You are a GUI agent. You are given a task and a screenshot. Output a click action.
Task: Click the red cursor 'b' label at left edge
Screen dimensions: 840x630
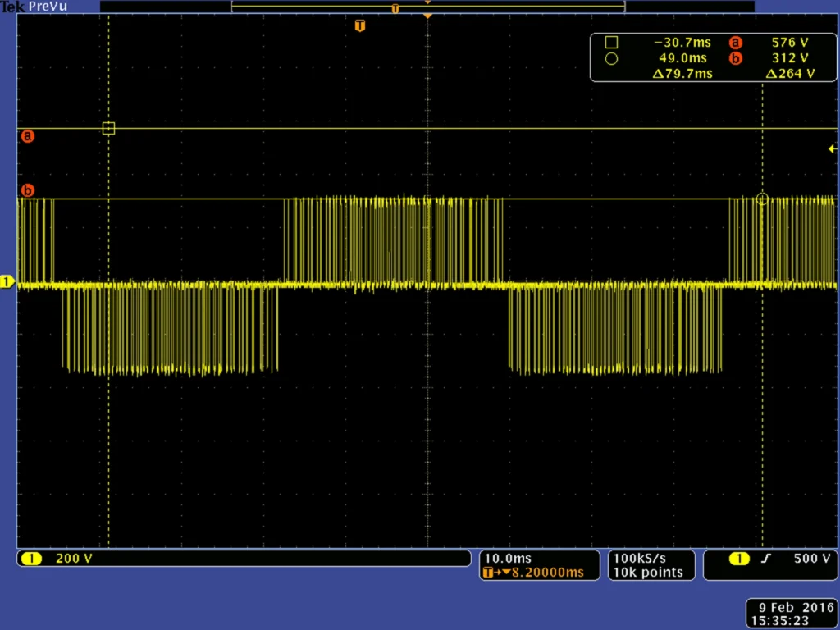click(x=27, y=191)
